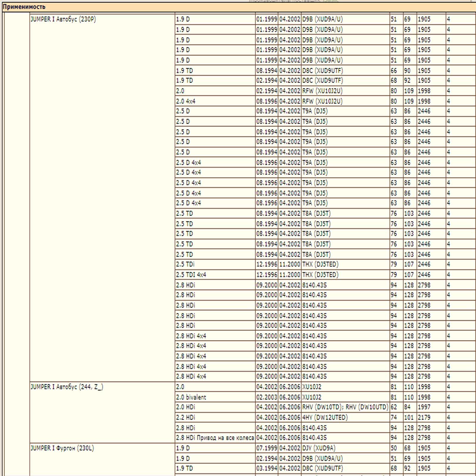Image resolution: width=476 pixels, height=476 pixels.
Task: Click the 2.0 bivalent engine cell
Action: pos(215,397)
